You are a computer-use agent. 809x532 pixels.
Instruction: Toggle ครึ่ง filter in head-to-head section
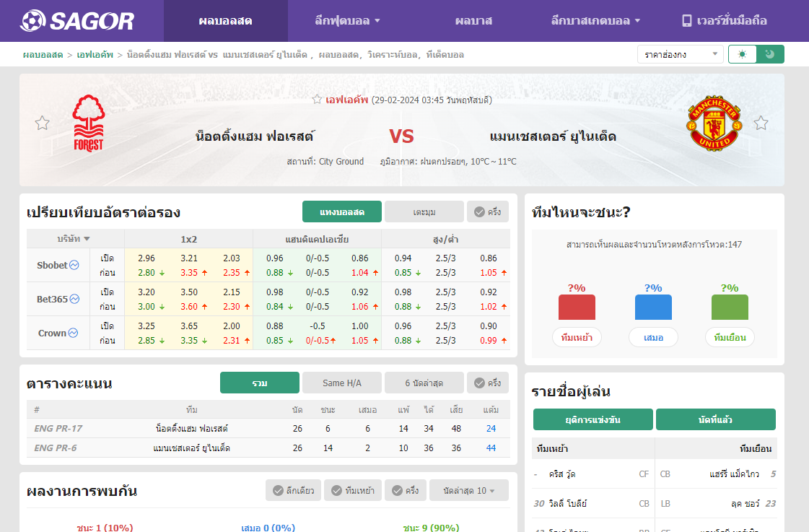click(x=406, y=490)
